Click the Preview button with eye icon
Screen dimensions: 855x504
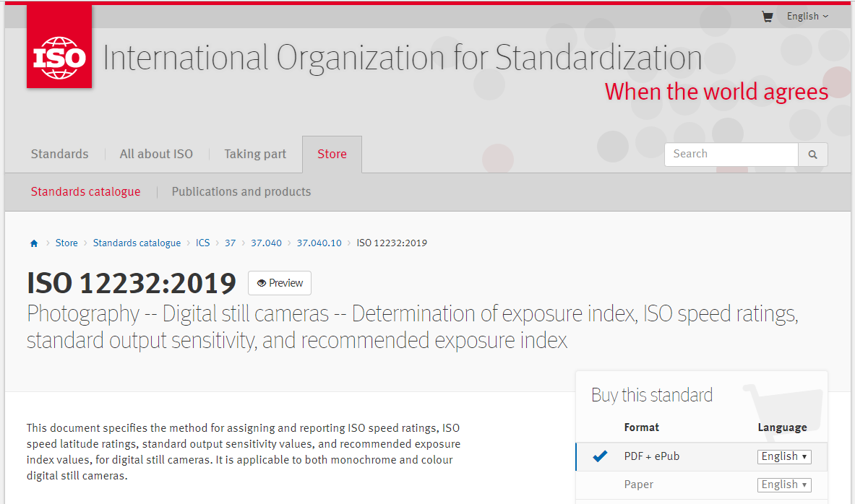[280, 283]
